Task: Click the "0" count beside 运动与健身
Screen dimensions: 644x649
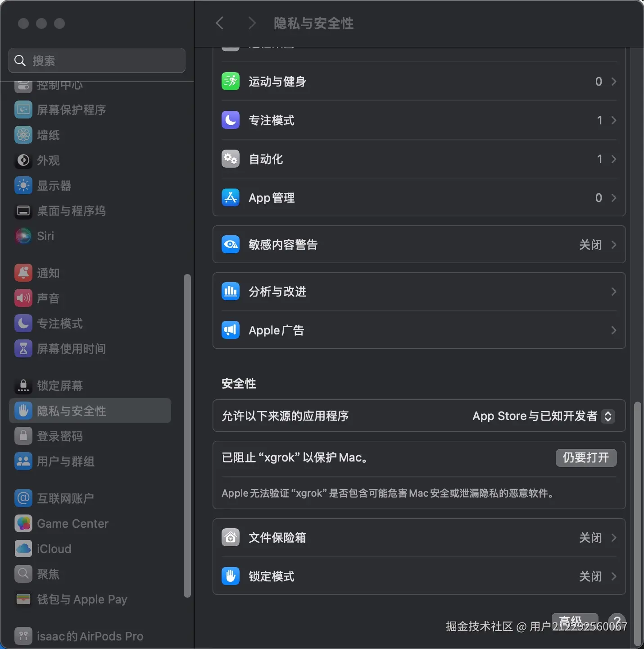Action: (x=599, y=82)
